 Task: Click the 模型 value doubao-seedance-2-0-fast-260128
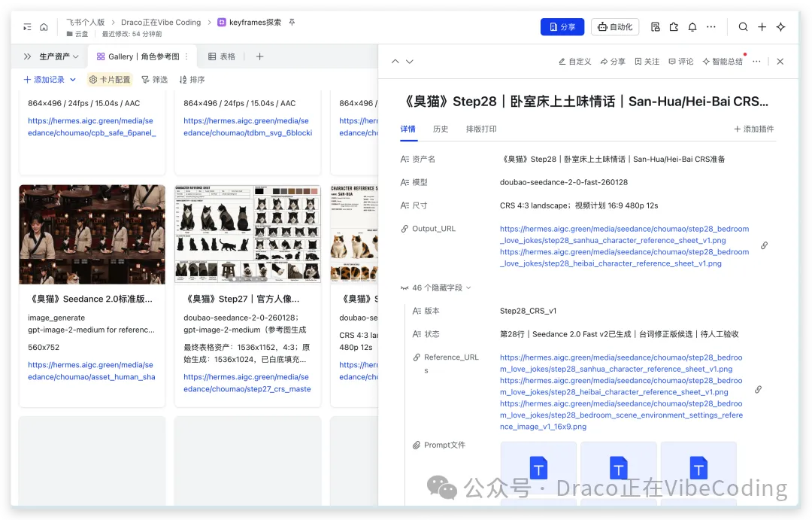point(563,182)
